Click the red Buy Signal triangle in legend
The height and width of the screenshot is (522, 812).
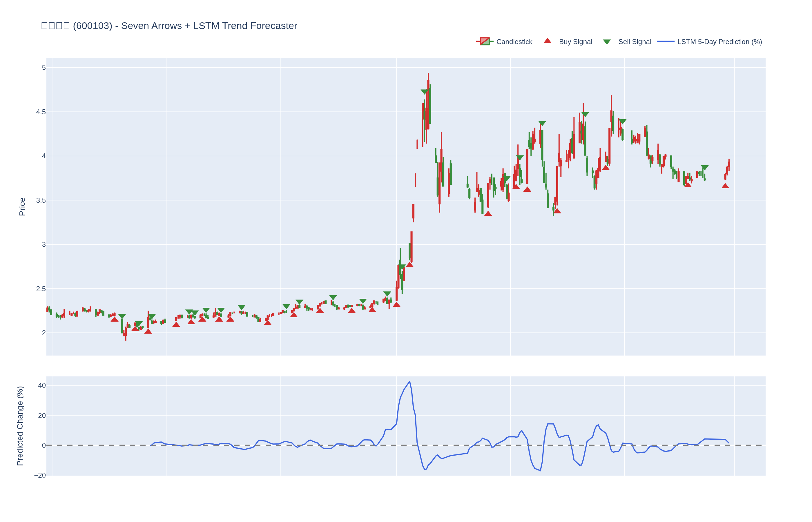pos(547,41)
